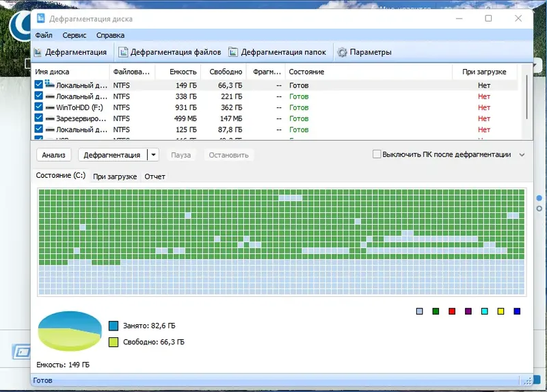547x392 pixels.
Task: Click the app icon in title bar
Action: 41,18
